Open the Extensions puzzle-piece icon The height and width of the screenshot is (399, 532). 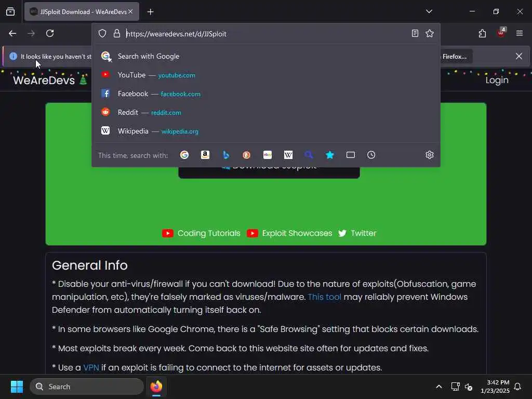click(x=482, y=33)
